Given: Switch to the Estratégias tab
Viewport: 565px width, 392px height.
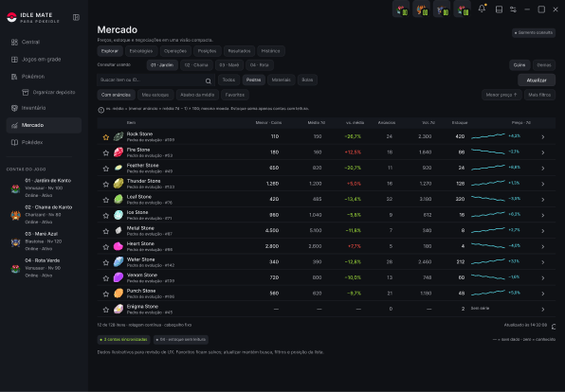Looking at the screenshot, I should (x=141, y=51).
